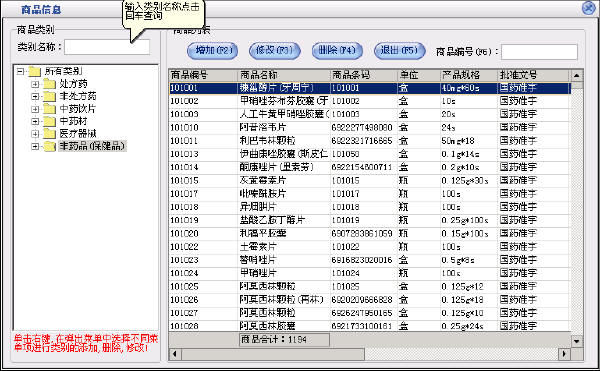Click the 医疗器械 folder icon
The width and height of the screenshot is (600, 371).
[x=49, y=134]
